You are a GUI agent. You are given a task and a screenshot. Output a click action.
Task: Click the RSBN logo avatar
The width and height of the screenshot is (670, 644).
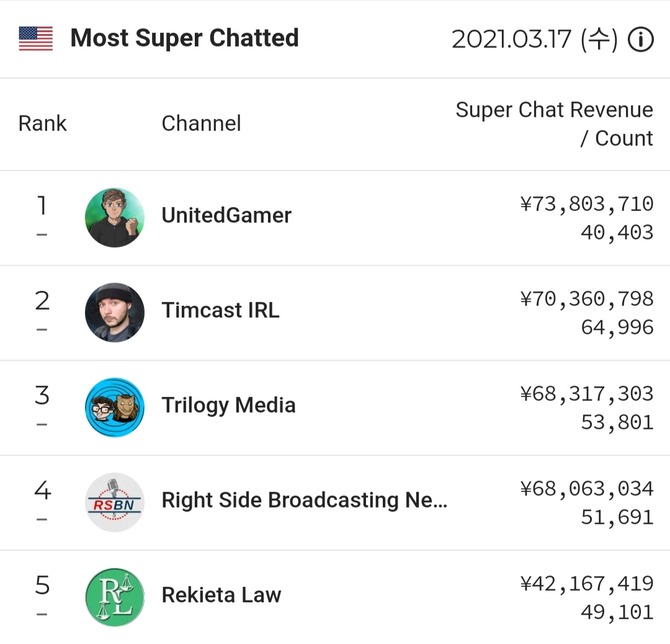point(115,502)
